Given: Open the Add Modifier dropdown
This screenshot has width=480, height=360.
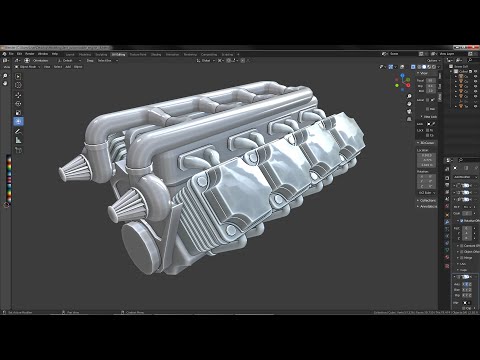Looking at the screenshot, I should [x=466, y=177].
